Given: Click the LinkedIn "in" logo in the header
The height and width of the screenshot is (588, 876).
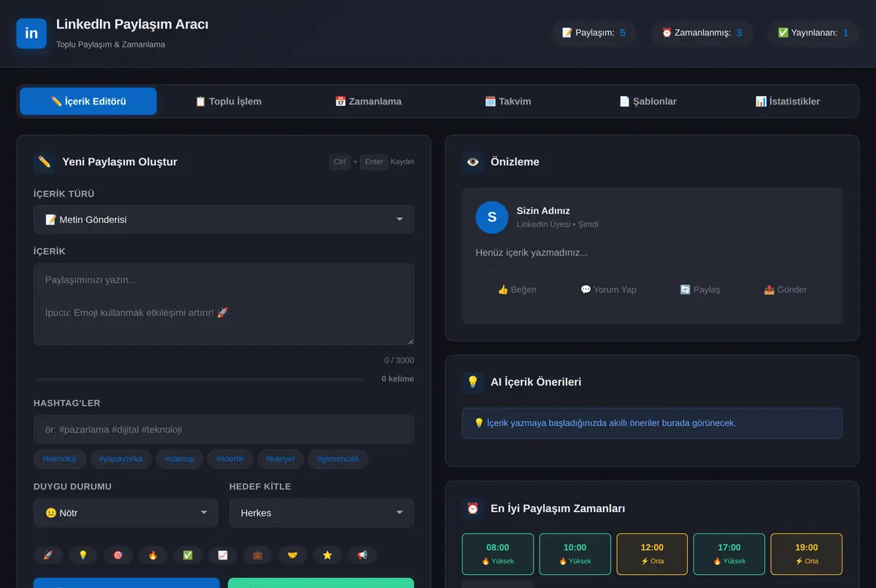Looking at the screenshot, I should pos(31,34).
